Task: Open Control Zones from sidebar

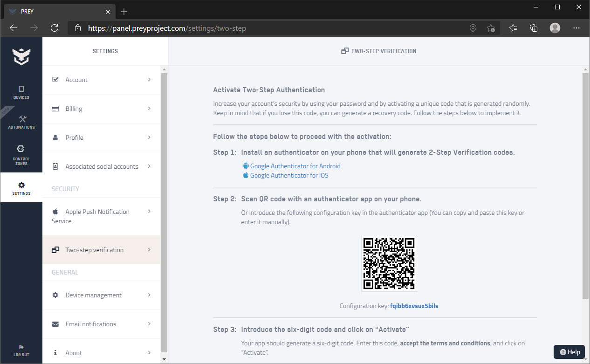Action: pyautogui.click(x=21, y=154)
